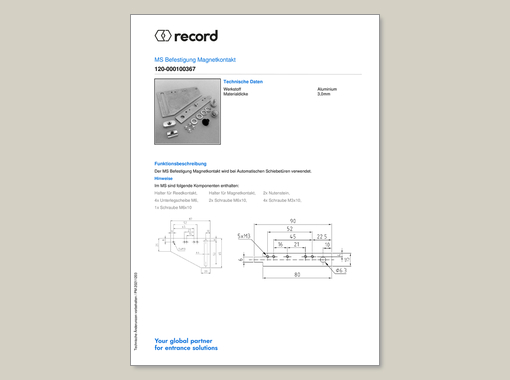Screen dimensions: 510x380
Task: Select the Werkstoff label
Action: point(232,89)
